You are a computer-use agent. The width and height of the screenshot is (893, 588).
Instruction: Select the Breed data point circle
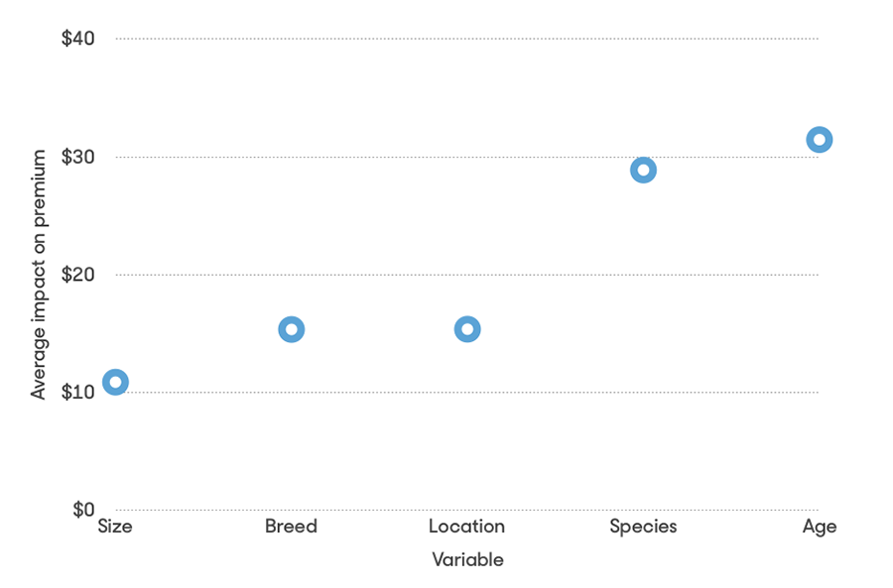[x=291, y=329]
